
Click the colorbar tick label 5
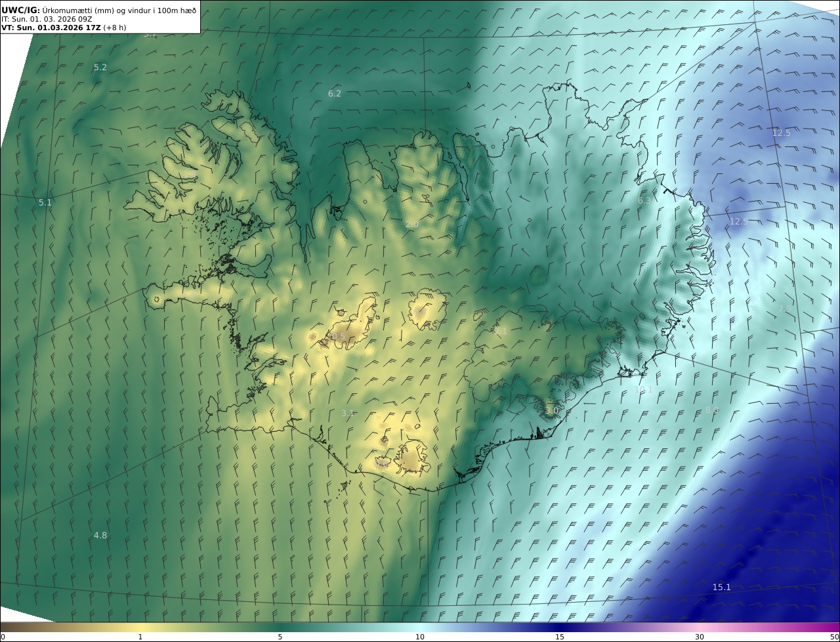pos(280,637)
